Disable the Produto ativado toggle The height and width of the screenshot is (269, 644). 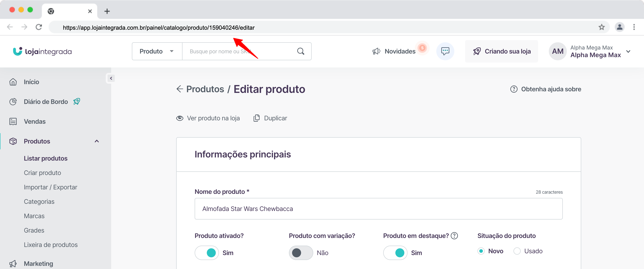[207, 253]
